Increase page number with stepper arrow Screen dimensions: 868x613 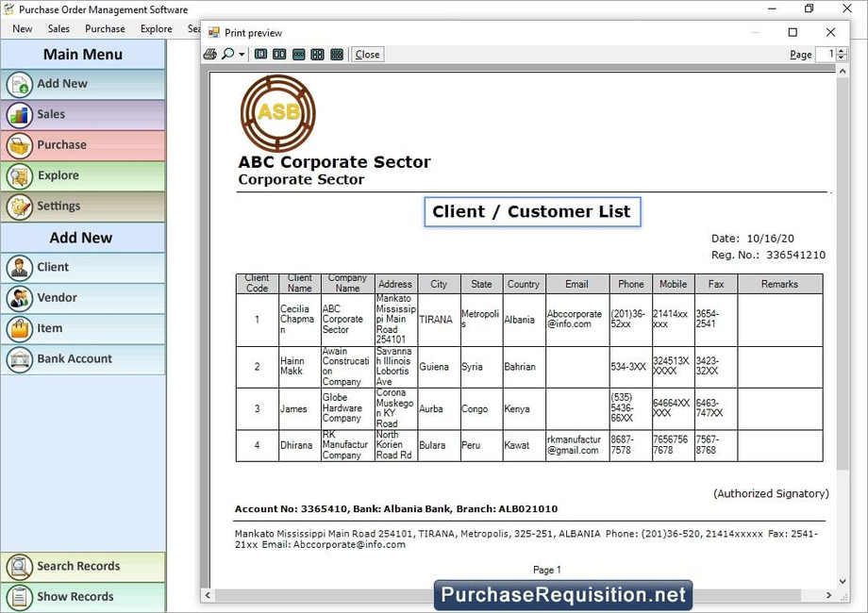841,50
